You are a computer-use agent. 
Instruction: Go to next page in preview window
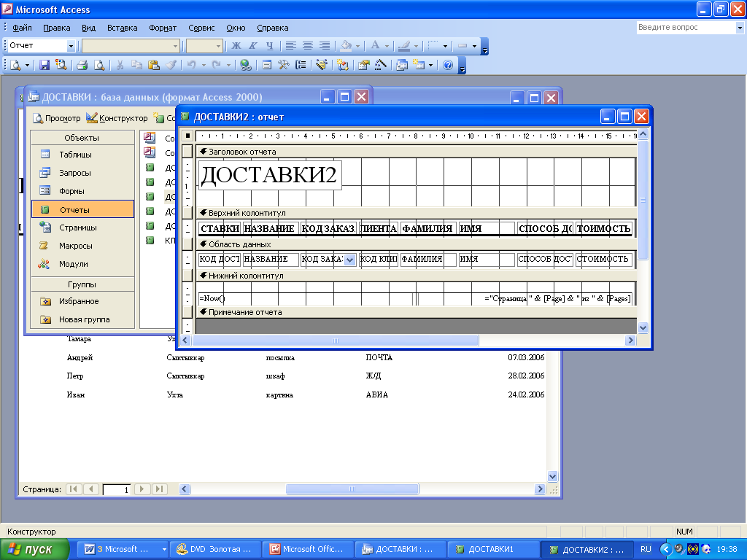142,489
